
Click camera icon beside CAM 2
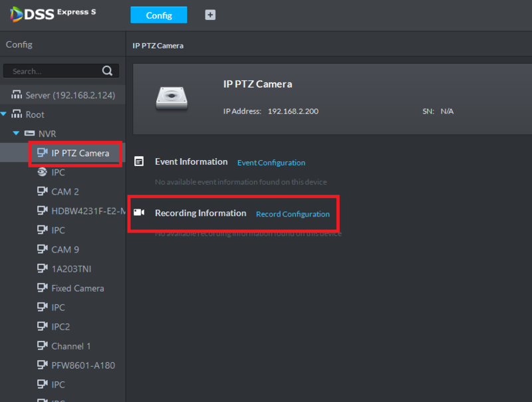point(42,191)
